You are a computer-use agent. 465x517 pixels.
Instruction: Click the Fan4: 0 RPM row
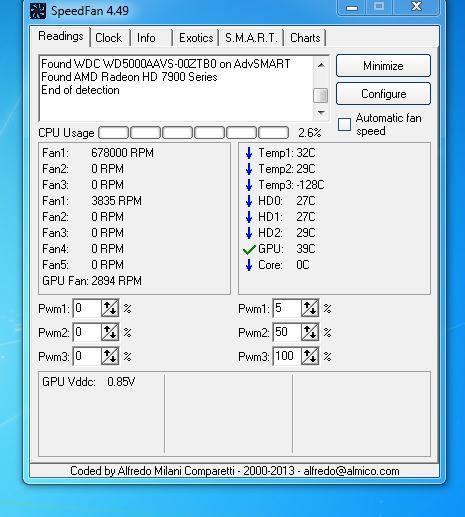(x=83, y=249)
